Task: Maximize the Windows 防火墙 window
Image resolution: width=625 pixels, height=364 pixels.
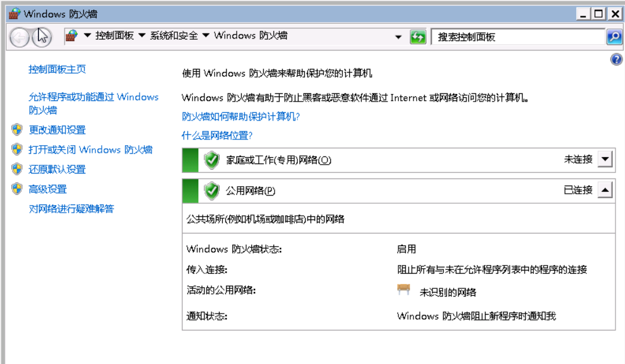Action: (x=598, y=14)
